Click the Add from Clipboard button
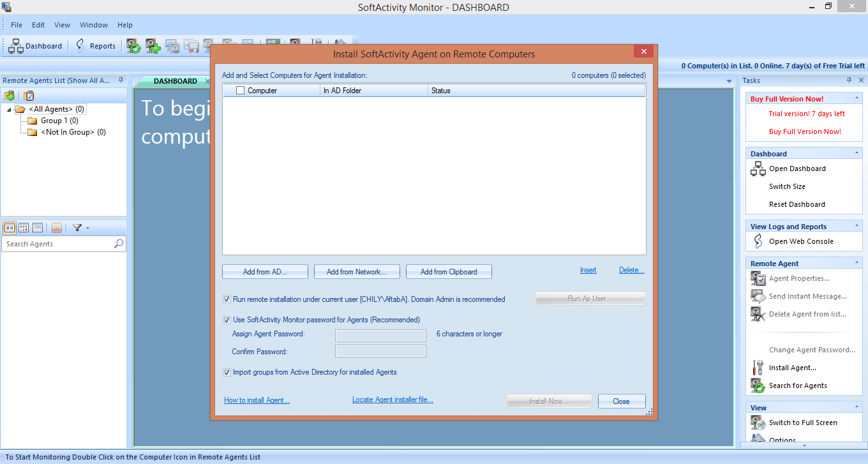Screen dimensions: 868x464 [449, 272]
